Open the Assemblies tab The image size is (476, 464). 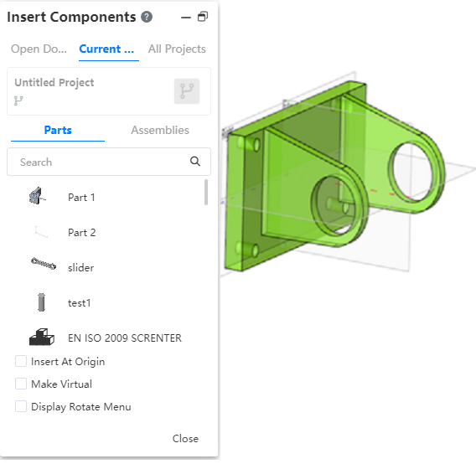(160, 130)
